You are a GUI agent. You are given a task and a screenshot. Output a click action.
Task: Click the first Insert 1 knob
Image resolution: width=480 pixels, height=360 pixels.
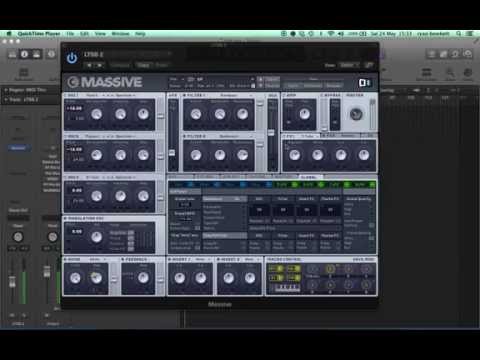180,278
